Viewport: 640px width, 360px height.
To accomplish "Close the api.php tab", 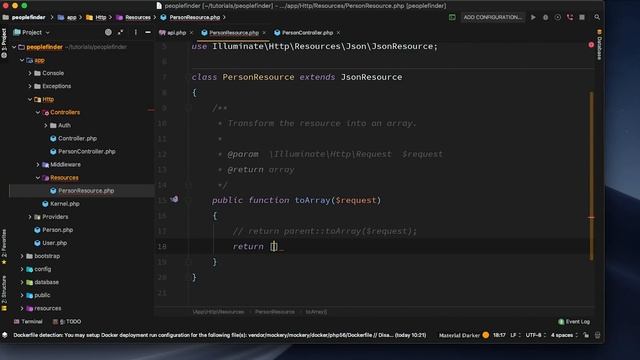I will point(191,33).
